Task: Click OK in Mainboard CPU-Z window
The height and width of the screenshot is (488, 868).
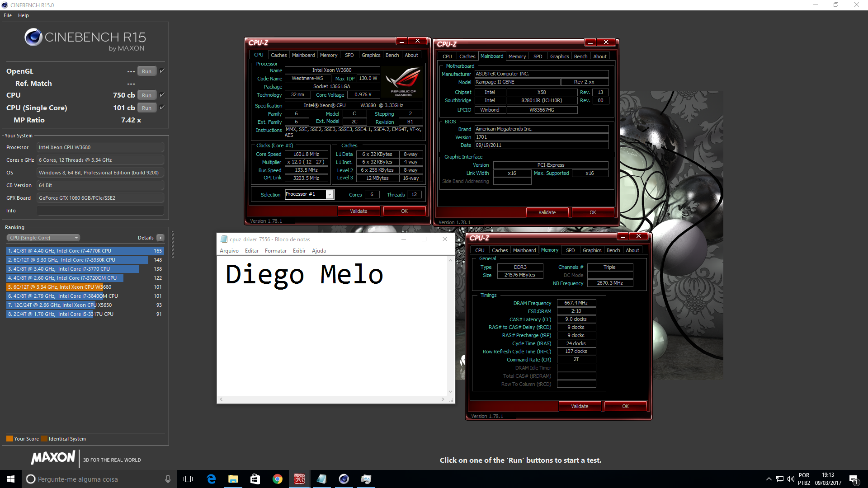Action: click(593, 212)
